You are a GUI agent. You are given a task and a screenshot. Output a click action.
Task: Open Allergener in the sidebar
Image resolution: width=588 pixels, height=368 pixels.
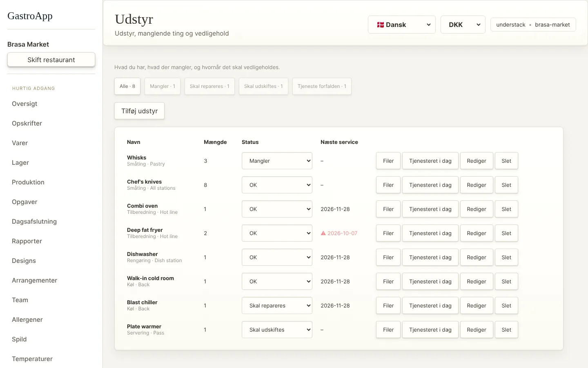[x=27, y=320]
